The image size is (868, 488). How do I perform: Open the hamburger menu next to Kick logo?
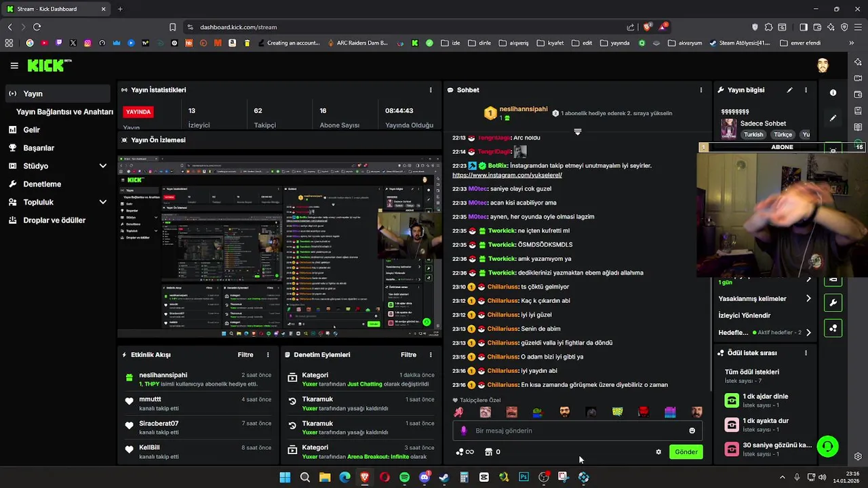tap(14, 66)
